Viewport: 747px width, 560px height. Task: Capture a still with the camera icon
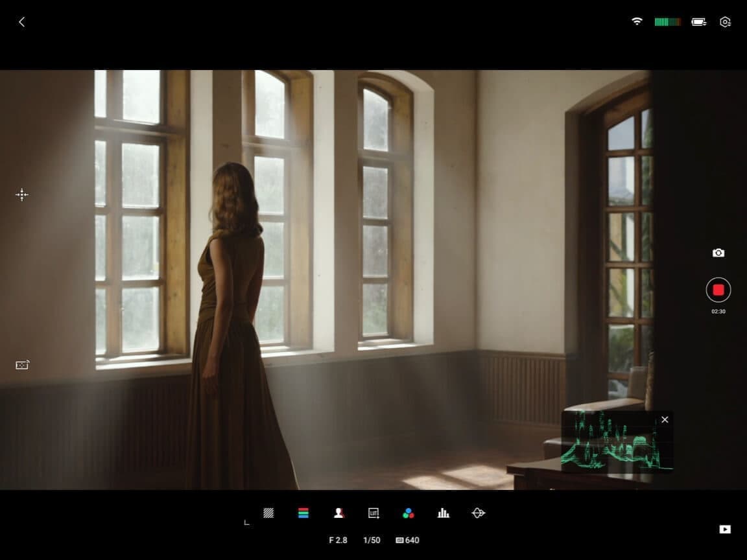(718, 253)
